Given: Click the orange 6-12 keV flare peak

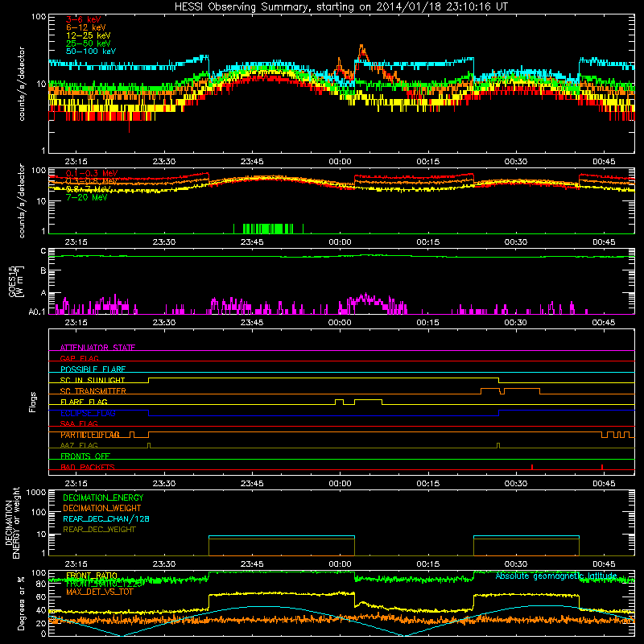Looking at the screenshot, I should coord(361,50).
